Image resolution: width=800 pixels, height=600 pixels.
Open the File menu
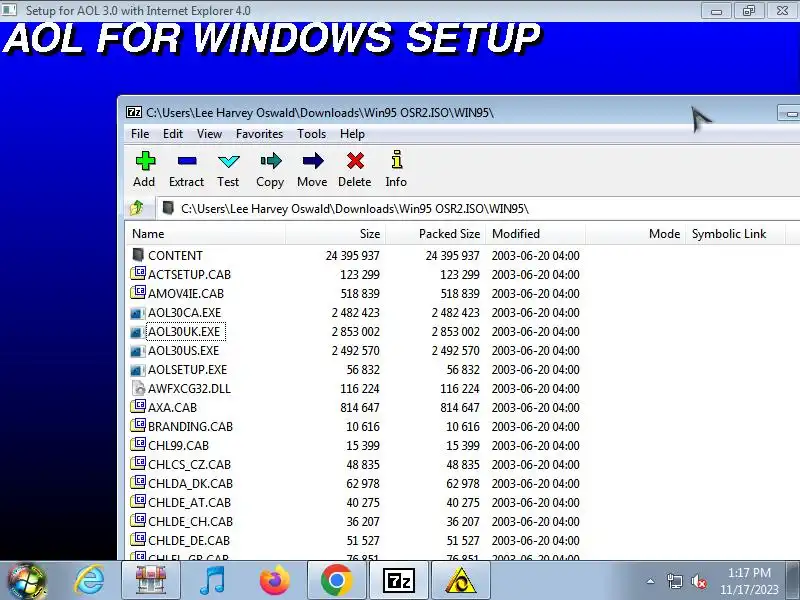coord(140,134)
